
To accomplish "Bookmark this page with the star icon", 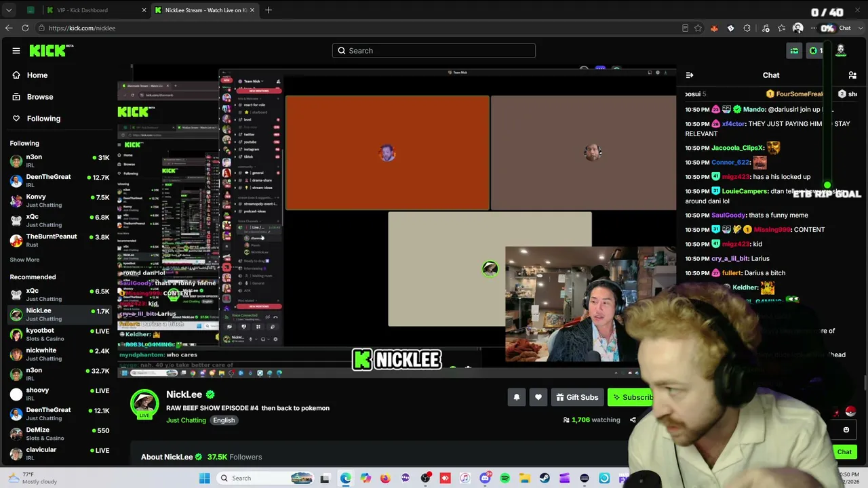I will pyautogui.click(x=698, y=28).
